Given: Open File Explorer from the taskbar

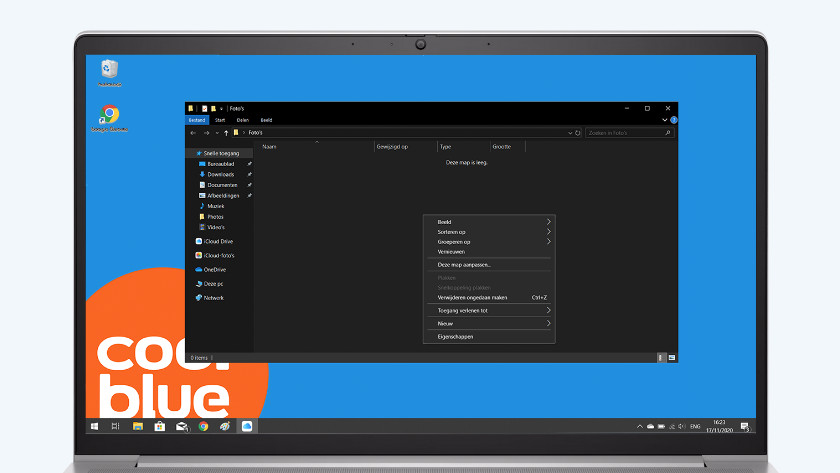Looking at the screenshot, I should click(x=138, y=426).
